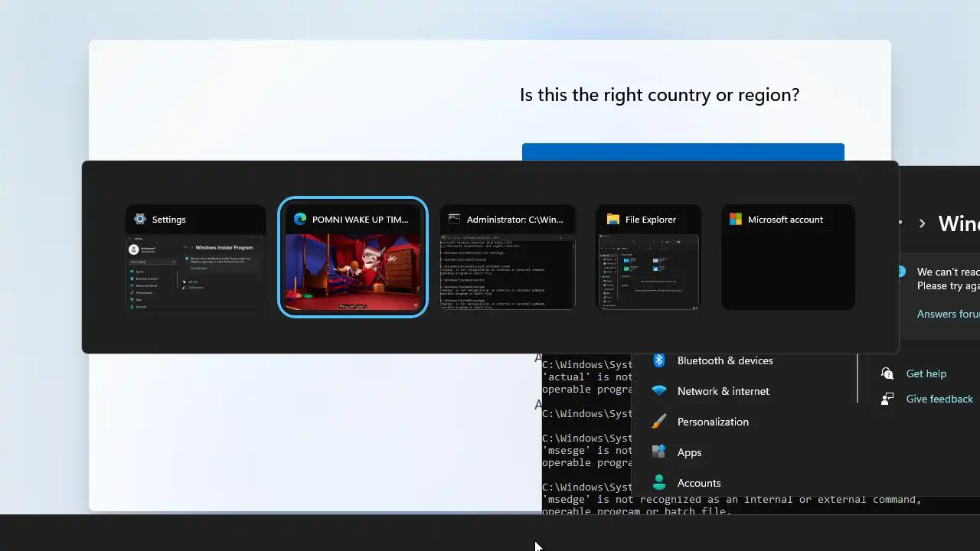
Task: Click the breadcrumb chevron before Windows heading
Action: tap(922, 223)
